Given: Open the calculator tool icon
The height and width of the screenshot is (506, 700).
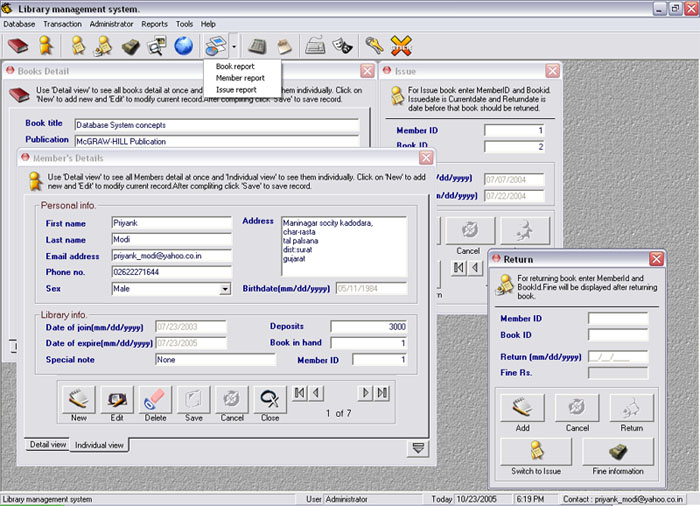Looking at the screenshot, I should click(x=257, y=45).
